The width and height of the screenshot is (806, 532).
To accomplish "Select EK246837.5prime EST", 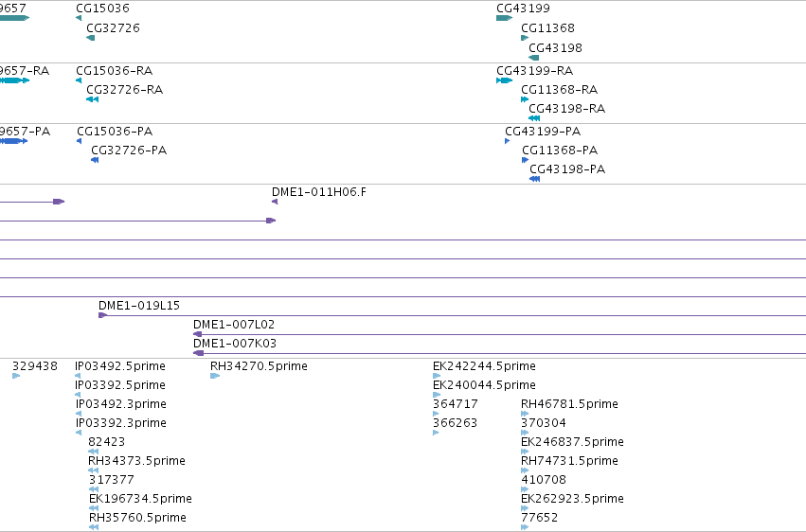I will click(x=573, y=442).
